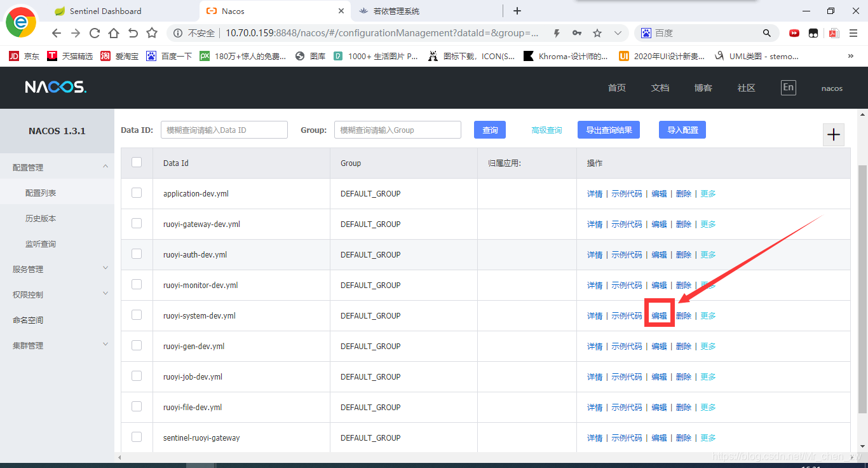Click 编辑 for ruoyi-gateway-dev.yml
Screen dimensions: 868x468
click(x=659, y=224)
